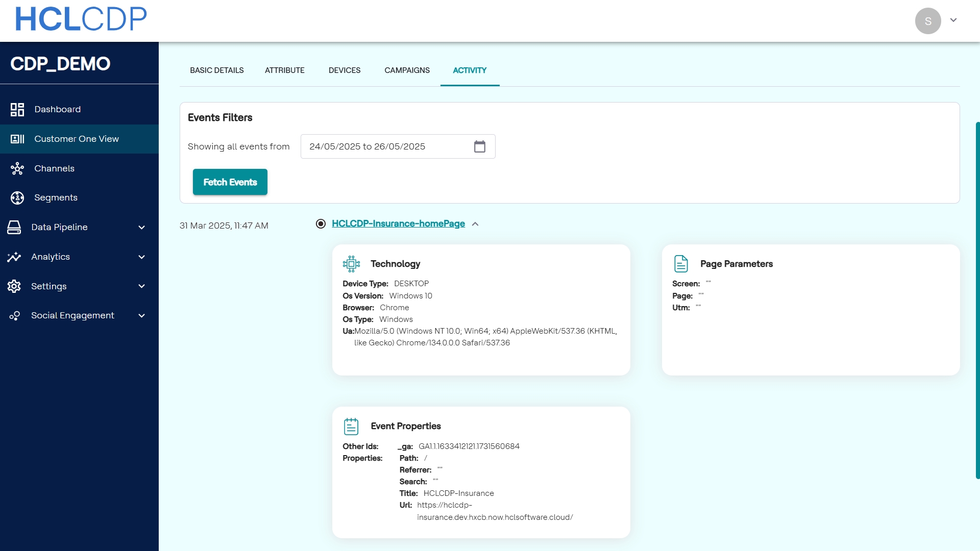Switch to the Campaigns tab
Image resolution: width=980 pixels, height=551 pixels.
tap(407, 70)
